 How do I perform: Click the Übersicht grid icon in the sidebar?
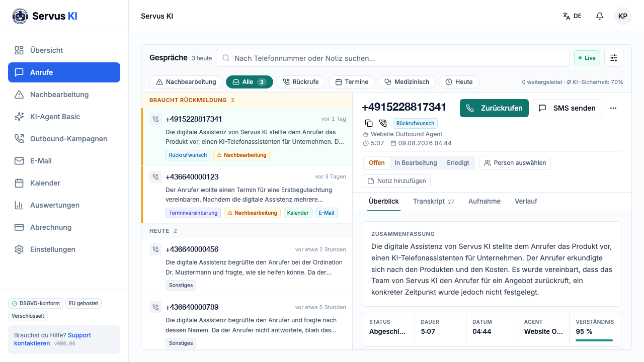(19, 50)
